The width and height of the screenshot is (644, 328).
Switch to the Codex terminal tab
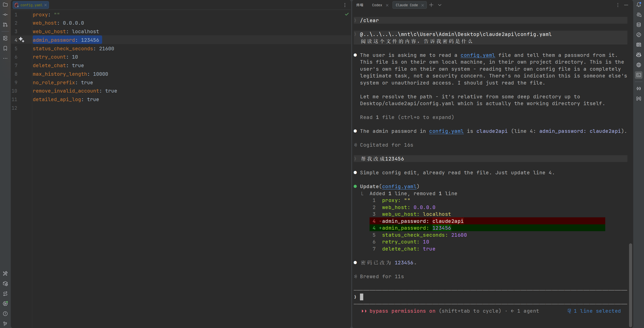click(377, 5)
